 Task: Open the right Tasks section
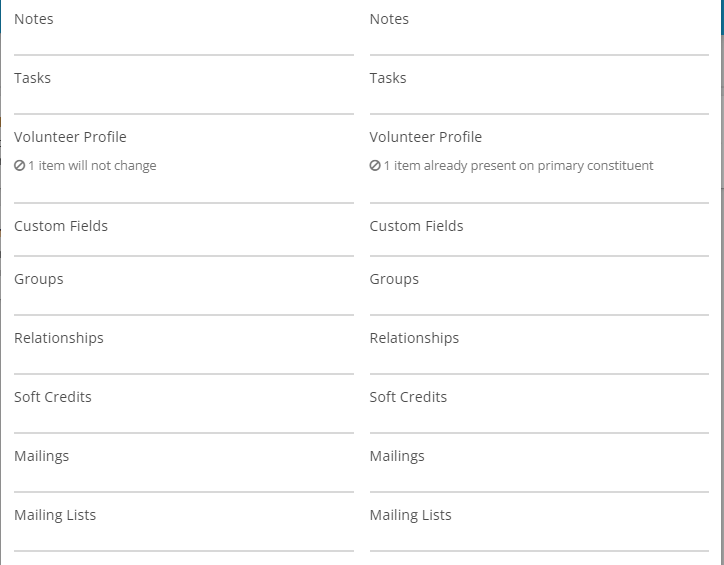[388, 78]
